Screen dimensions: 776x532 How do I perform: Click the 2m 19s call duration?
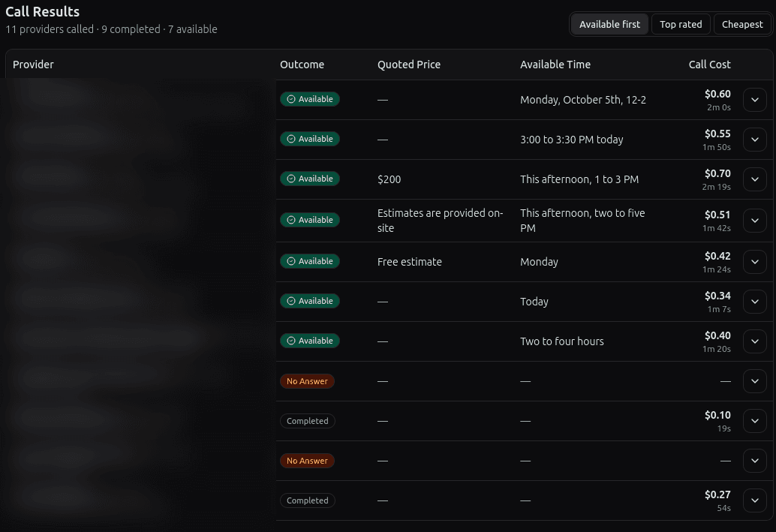[716, 187]
